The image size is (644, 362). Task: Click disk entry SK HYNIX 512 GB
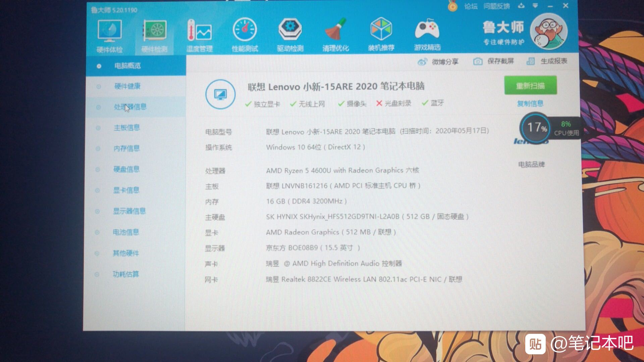pyautogui.click(x=367, y=217)
